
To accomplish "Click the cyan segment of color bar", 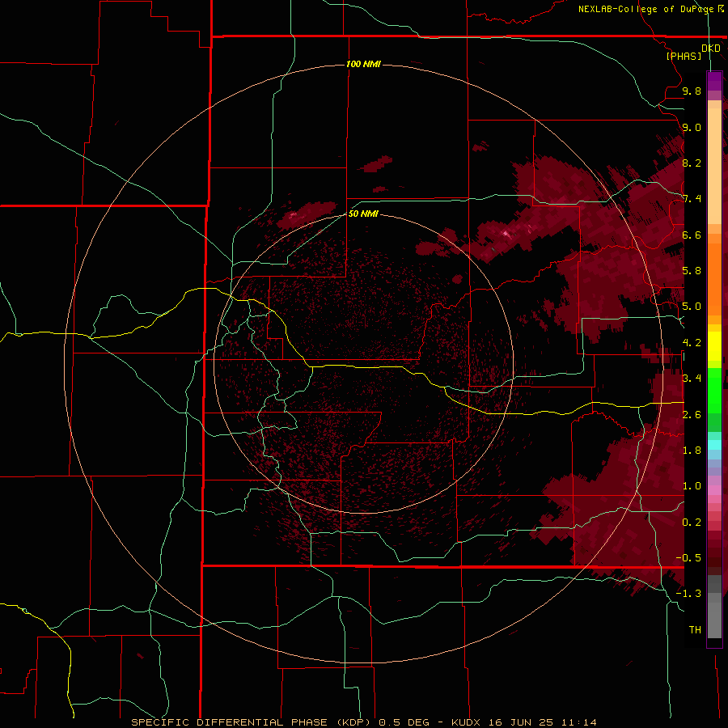I will [x=714, y=445].
